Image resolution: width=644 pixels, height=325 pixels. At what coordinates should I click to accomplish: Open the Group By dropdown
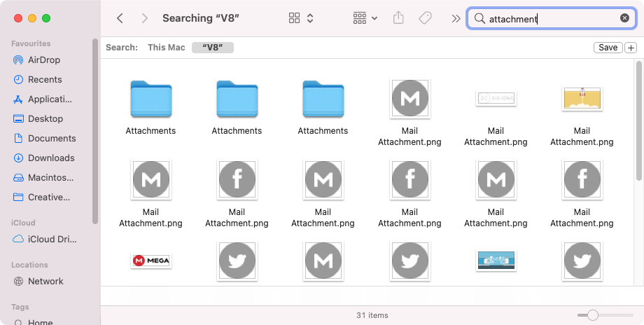[x=365, y=18]
